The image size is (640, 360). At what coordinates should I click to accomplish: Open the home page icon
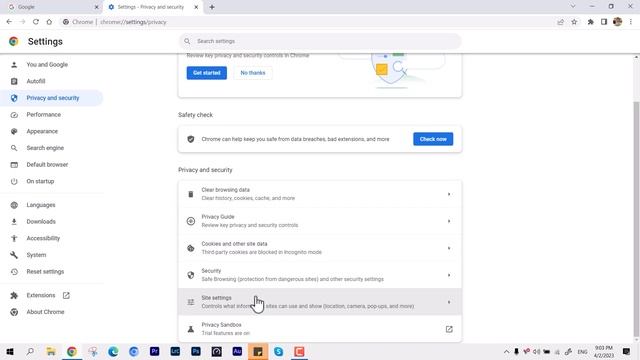(49, 22)
